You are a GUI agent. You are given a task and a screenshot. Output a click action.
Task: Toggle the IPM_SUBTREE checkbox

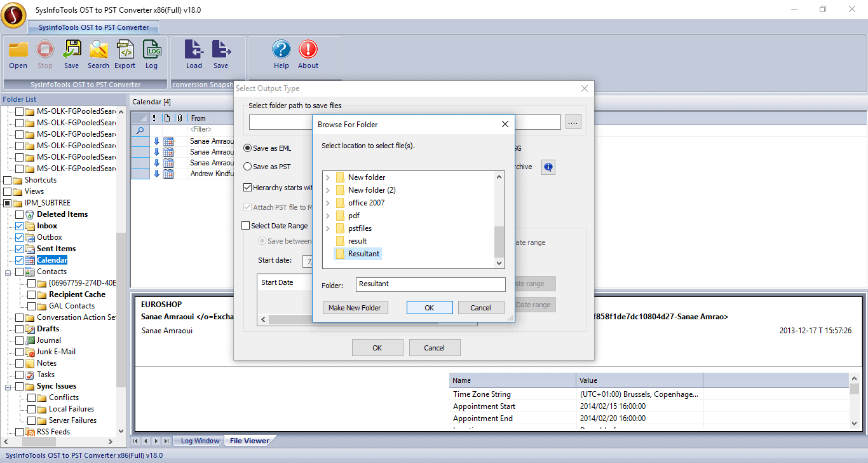click(8, 203)
